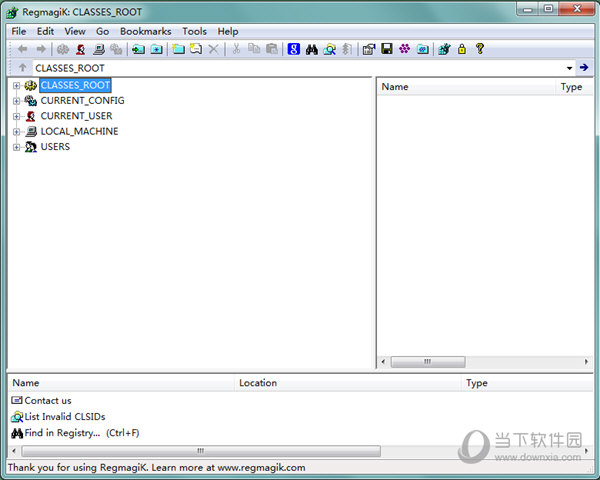Viewport: 600px width, 480px height.
Task: Click the Save floppy disk icon
Action: (387, 49)
